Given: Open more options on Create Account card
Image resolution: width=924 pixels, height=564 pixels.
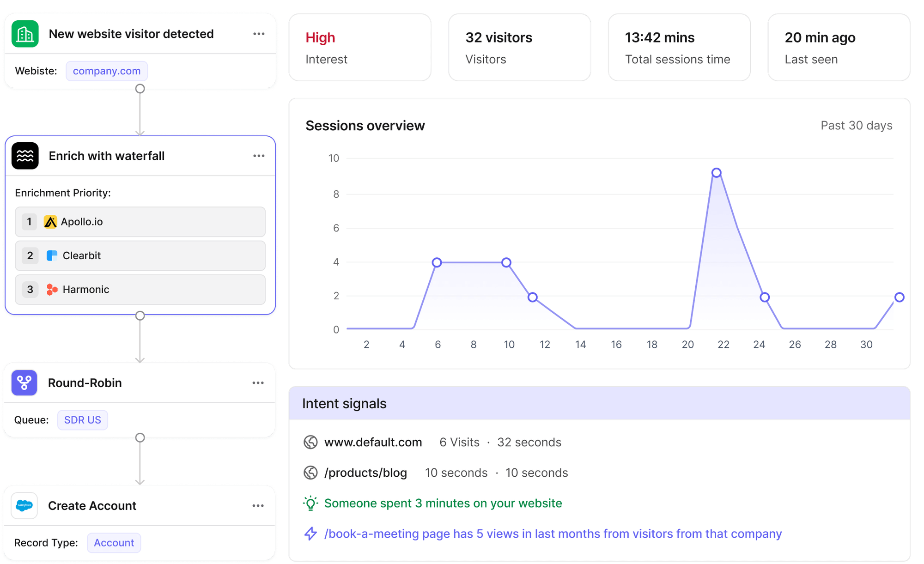Looking at the screenshot, I should tap(258, 506).
